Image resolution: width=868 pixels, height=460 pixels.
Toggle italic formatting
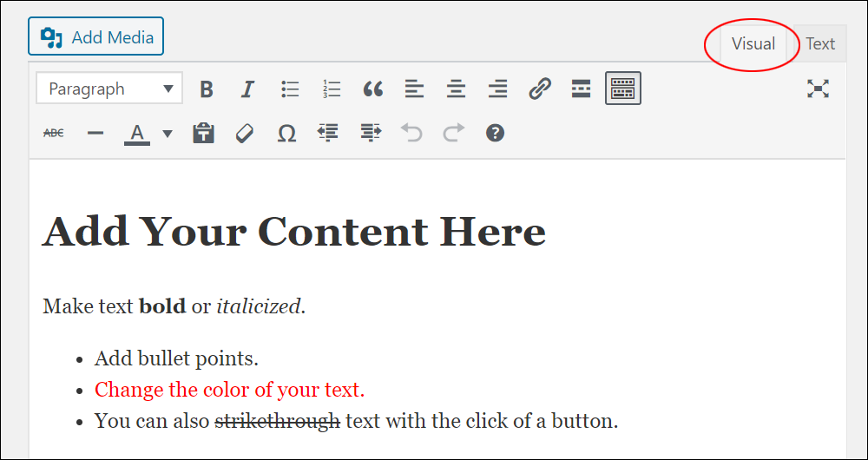point(248,89)
